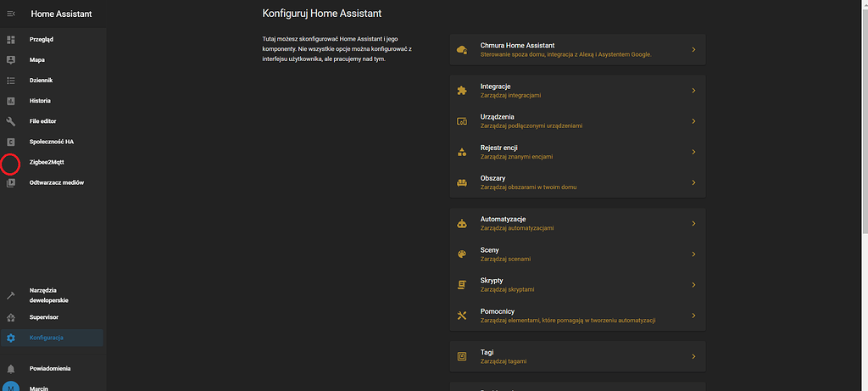The image size is (868, 391).
Task: Open the Pomocnicy configuration entry
Action: click(498, 316)
